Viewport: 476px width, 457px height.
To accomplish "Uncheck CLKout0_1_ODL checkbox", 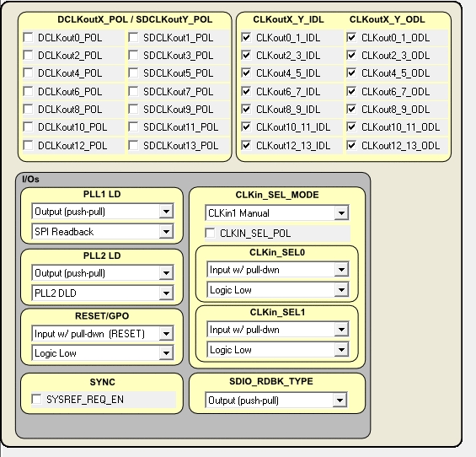I will [x=351, y=38].
